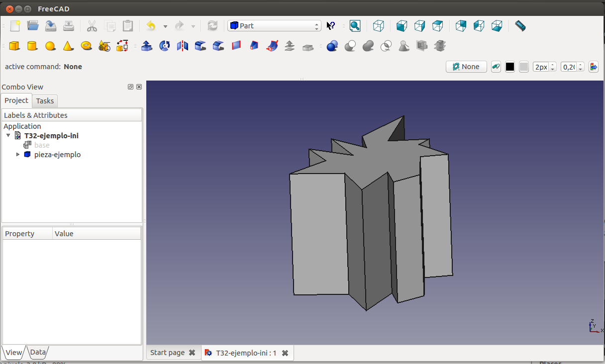This screenshot has width=605, height=364.
Task: Create a cube with the Box tool
Action: point(14,46)
